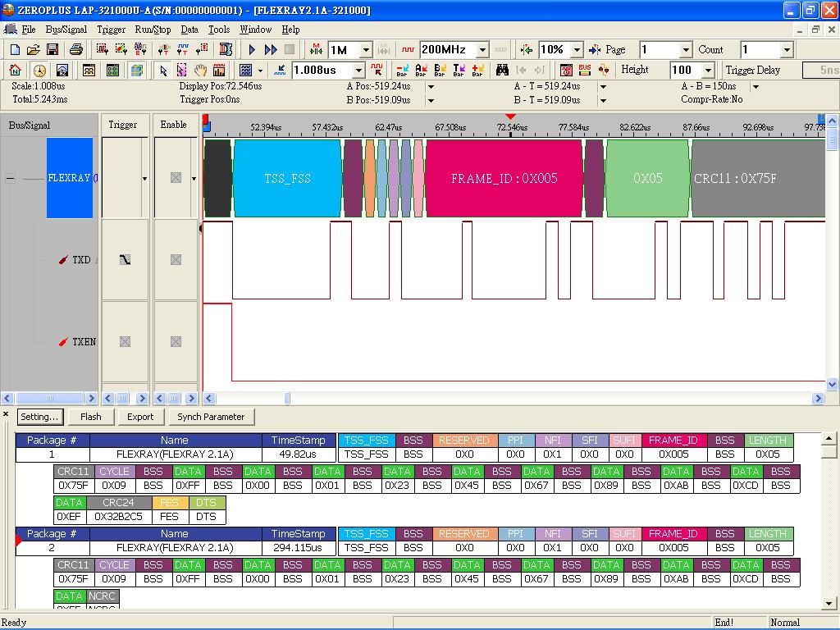Toggle the TXEN signal enable box

tap(176, 342)
